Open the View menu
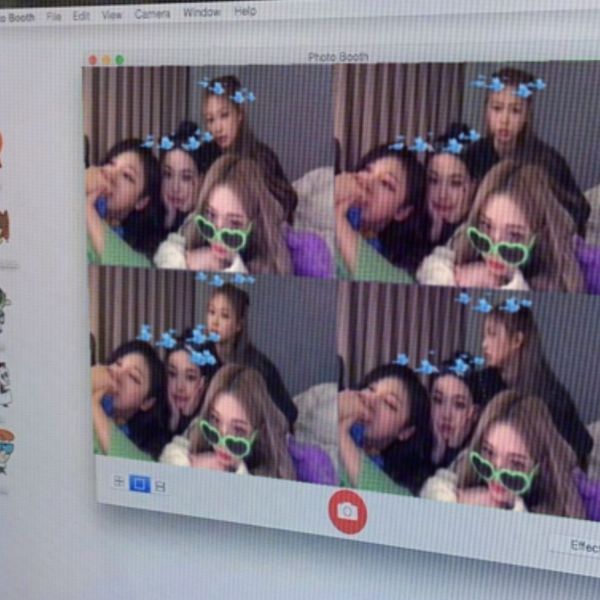600x600 pixels. click(x=112, y=15)
